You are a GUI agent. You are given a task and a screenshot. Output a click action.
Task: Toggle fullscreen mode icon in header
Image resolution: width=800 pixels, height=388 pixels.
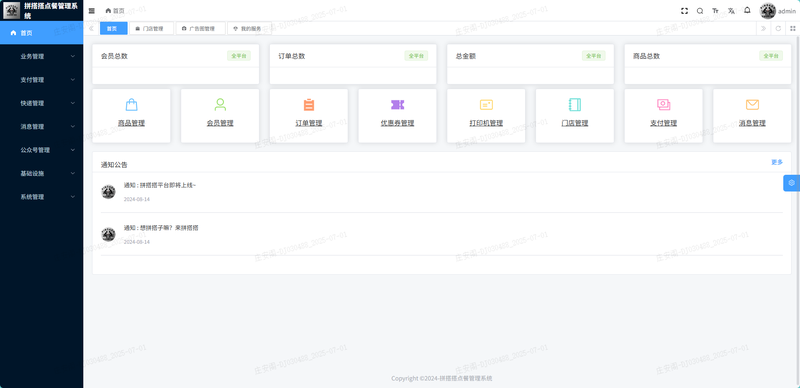684,11
